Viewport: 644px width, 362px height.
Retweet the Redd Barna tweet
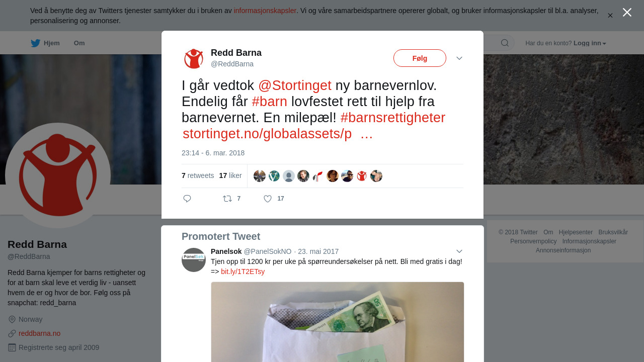point(227,199)
